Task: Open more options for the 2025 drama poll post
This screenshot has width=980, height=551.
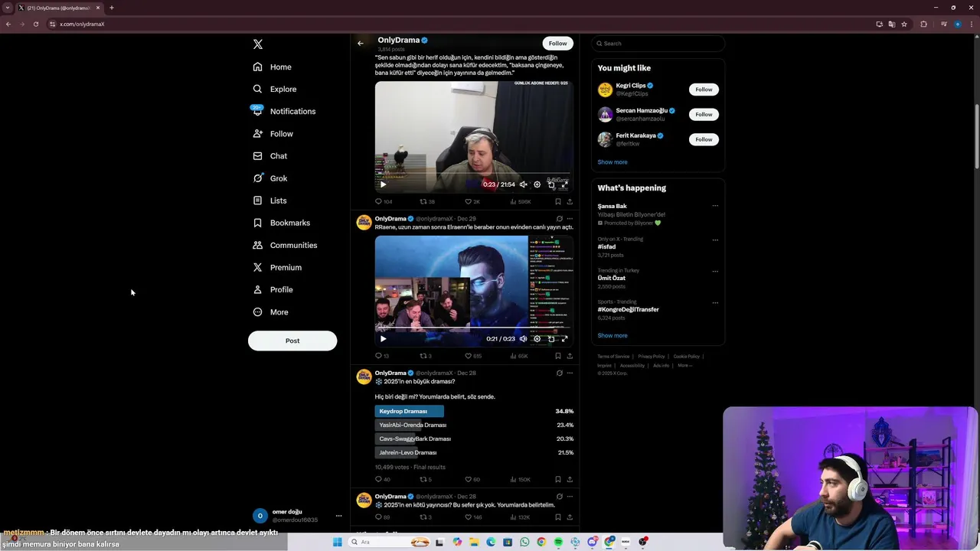Action: pos(570,373)
